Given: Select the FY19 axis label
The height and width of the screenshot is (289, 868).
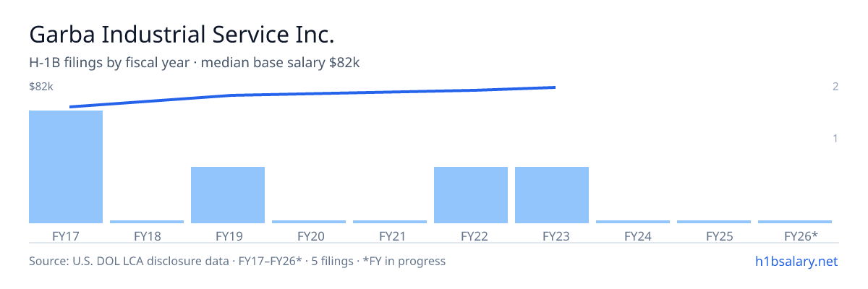Looking at the screenshot, I should coord(228,236).
